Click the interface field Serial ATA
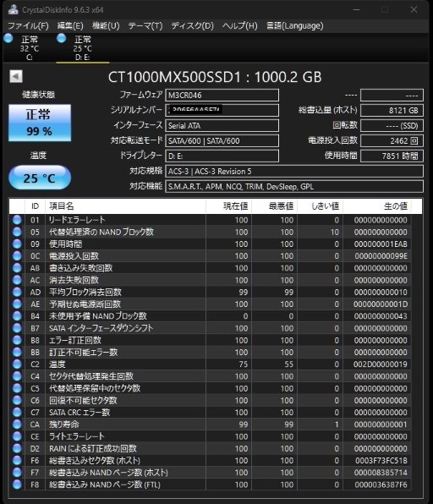The width and height of the screenshot is (433, 504). pyautogui.click(x=222, y=125)
